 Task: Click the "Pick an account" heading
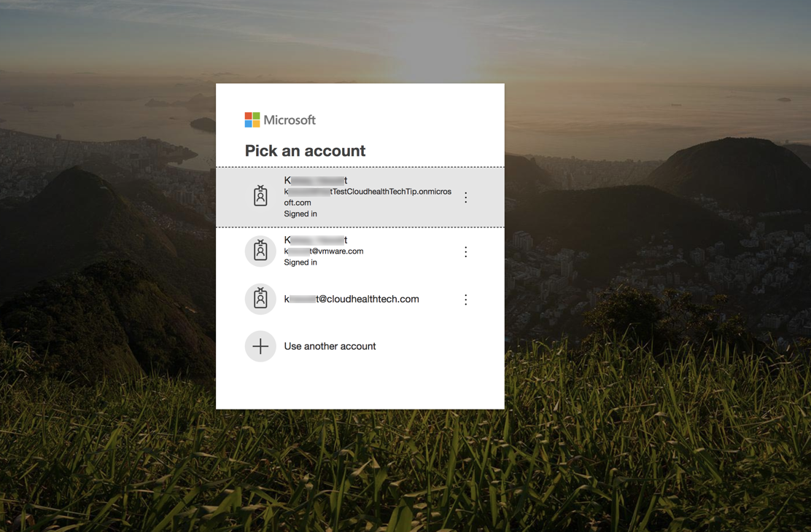(305, 151)
